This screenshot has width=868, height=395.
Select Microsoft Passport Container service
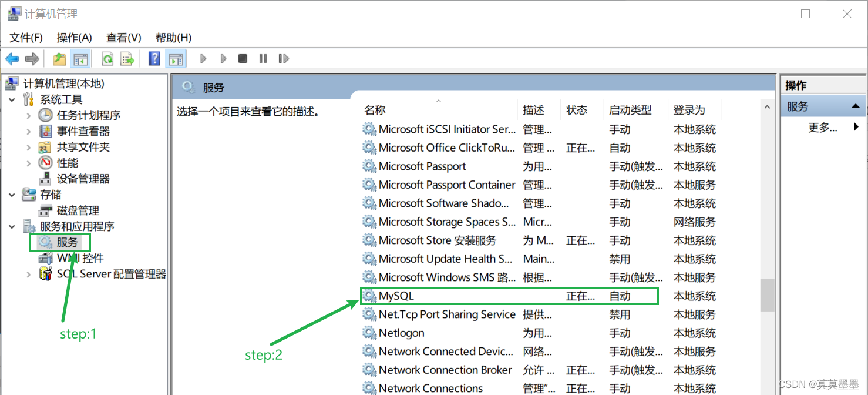pyautogui.click(x=540, y=185)
